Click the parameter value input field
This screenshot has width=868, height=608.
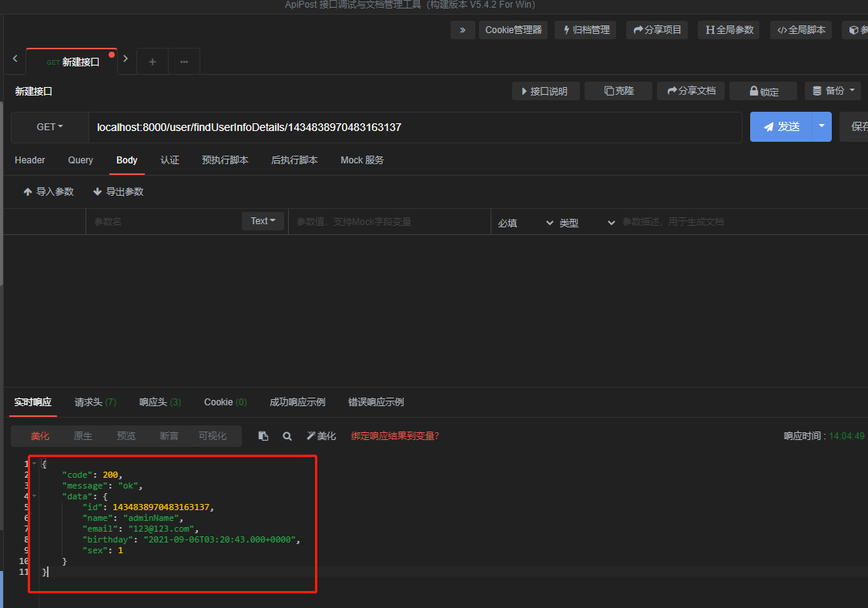click(x=390, y=221)
